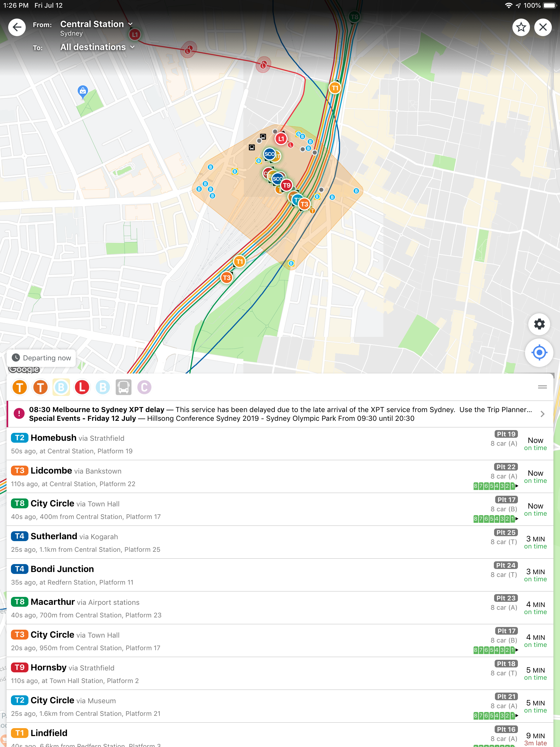The image size is (560, 747).
Task: Toggle the purple C coach filter
Action: (x=144, y=387)
